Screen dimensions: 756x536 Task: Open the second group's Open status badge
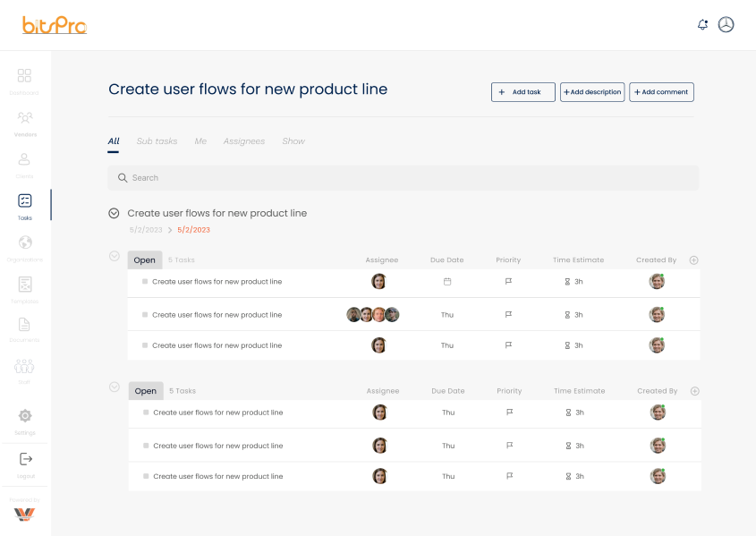pyautogui.click(x=146, y=391)
